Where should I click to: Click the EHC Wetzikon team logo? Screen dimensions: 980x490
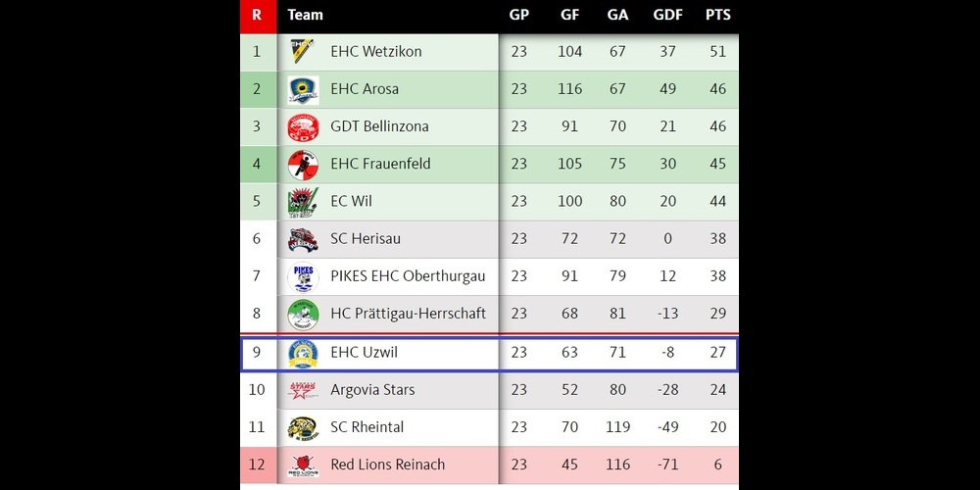tap(302, 51)
